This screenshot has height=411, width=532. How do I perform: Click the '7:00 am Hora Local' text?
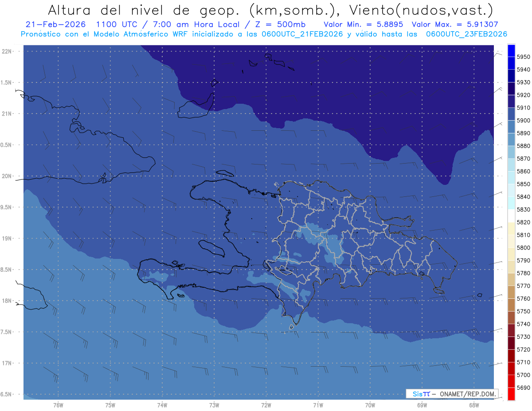click(x=196, y=24)
